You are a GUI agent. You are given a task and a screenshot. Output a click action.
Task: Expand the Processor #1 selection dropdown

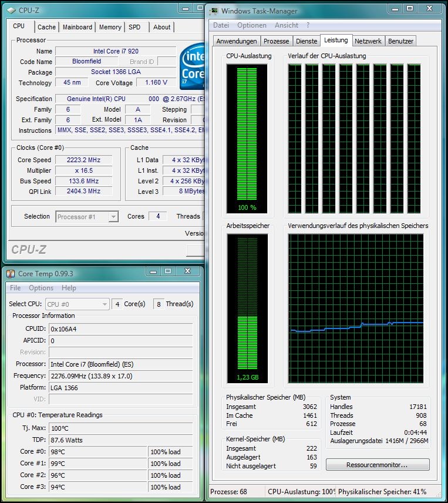pyautogui.click(x=113, y=217)
